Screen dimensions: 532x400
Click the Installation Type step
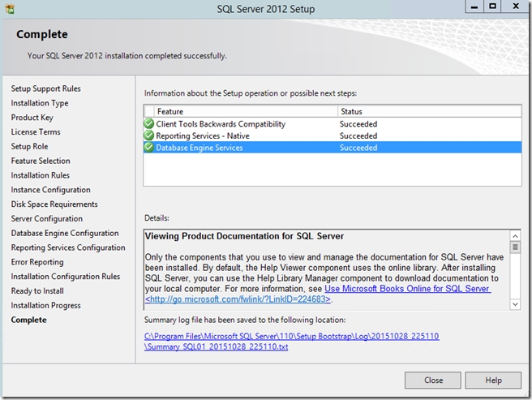click(x=40, y=103)
